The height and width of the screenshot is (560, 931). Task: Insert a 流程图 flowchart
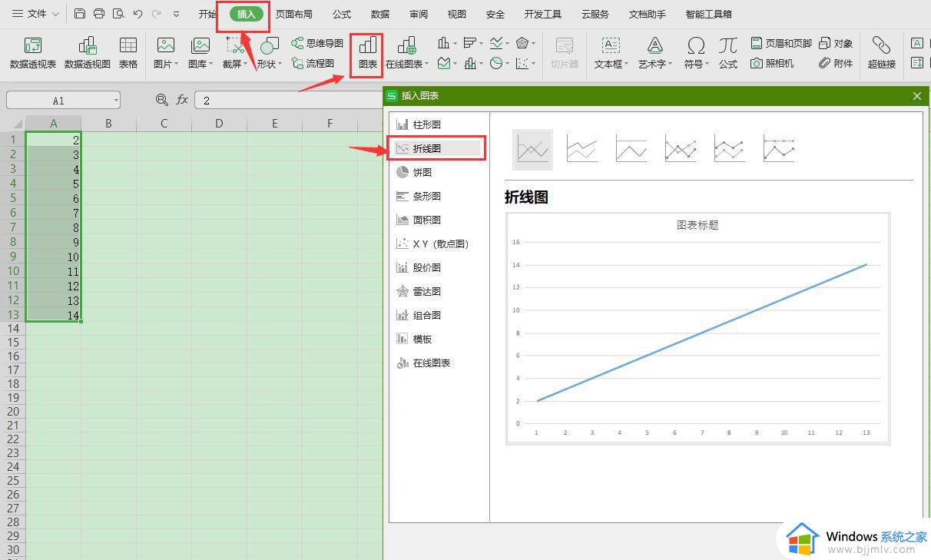coord(313,63)
